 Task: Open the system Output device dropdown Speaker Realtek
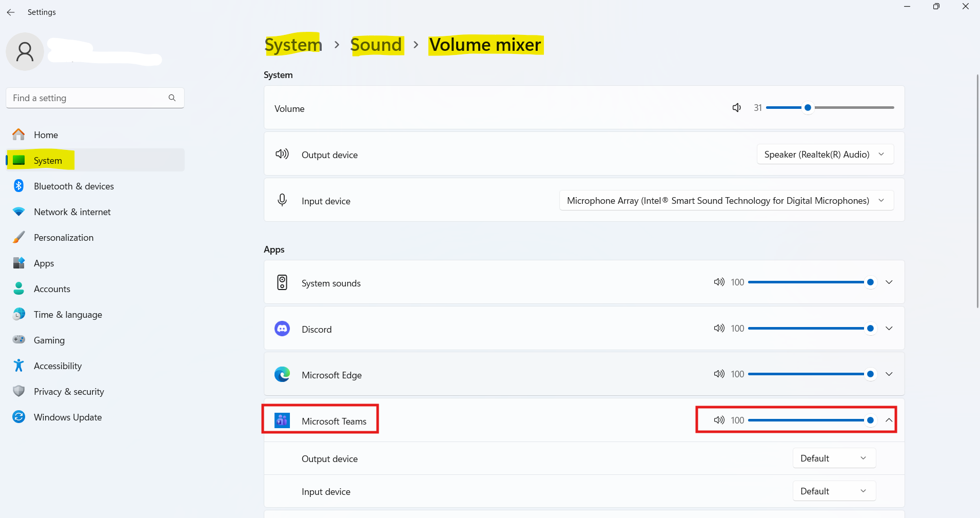pos(825,154)
